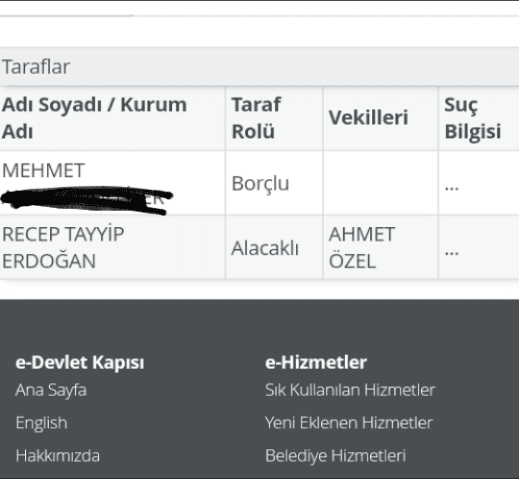Select the AHMET ÖZEL attorney cell
The height and width of the screenshot is (479, 519).
coord(380,247)
